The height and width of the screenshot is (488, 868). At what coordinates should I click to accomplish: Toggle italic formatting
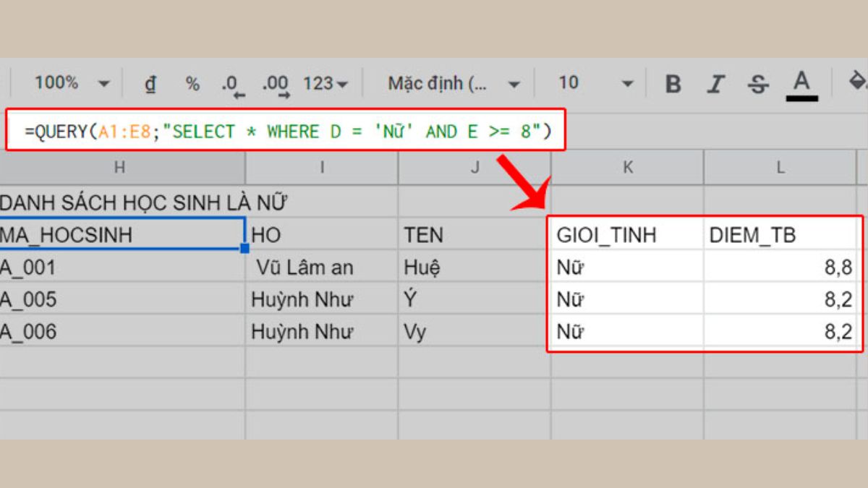click(x=715, y=85)
